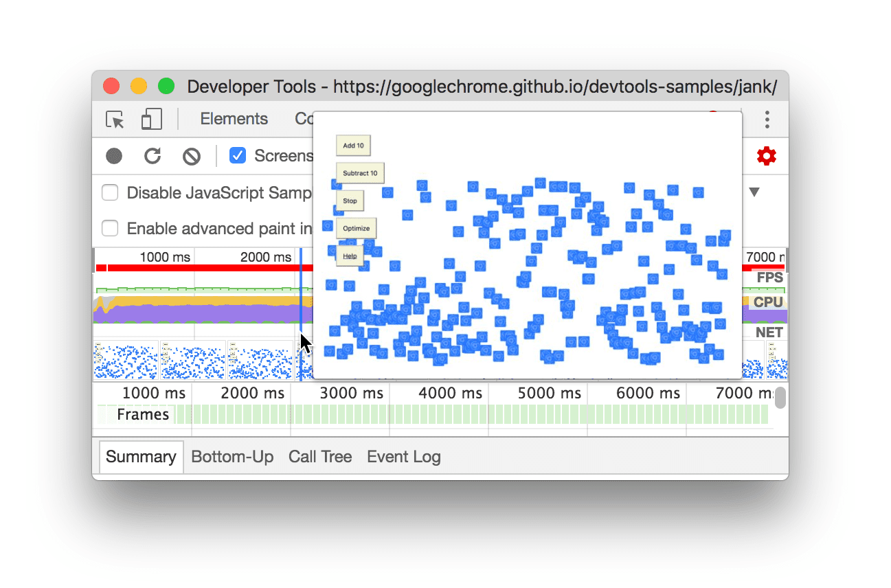
Task: Select the inspect element cursor tool
Action: pos(116,119)
